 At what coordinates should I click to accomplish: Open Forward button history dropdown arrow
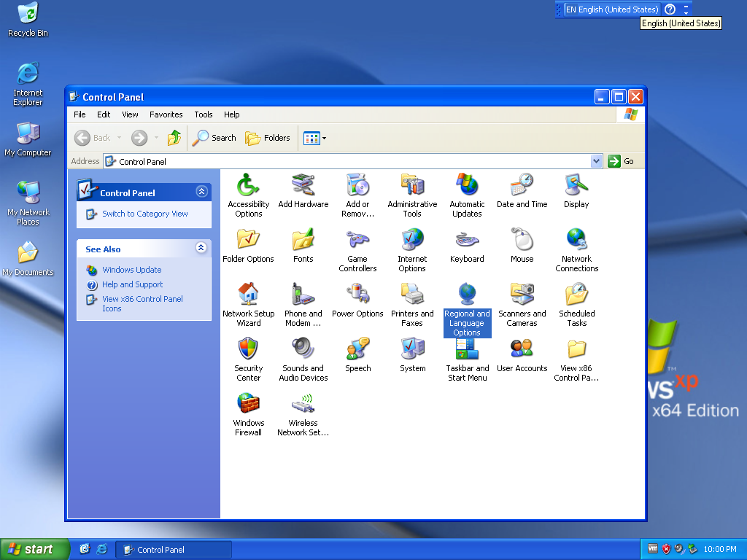(156, 138)
